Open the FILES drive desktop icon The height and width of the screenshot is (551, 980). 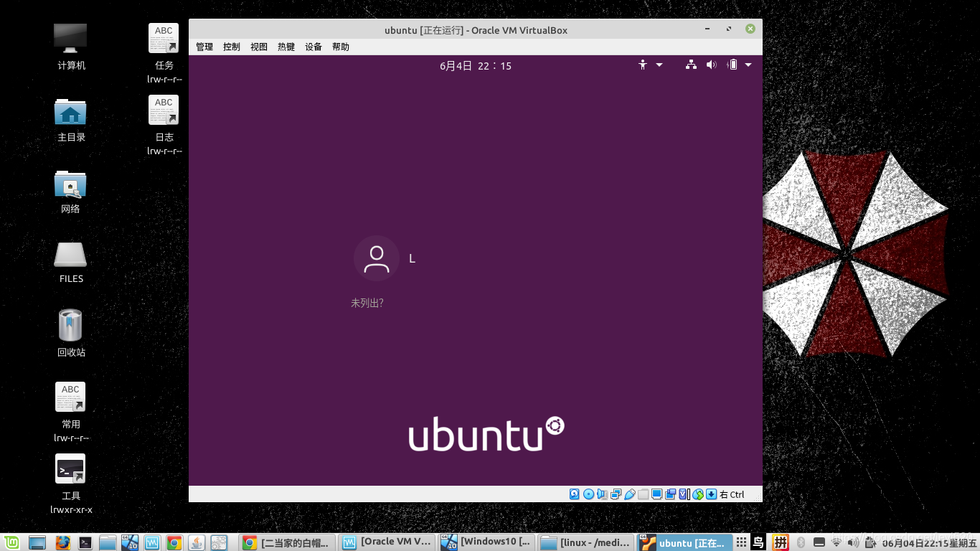click(x=71, y=263)
